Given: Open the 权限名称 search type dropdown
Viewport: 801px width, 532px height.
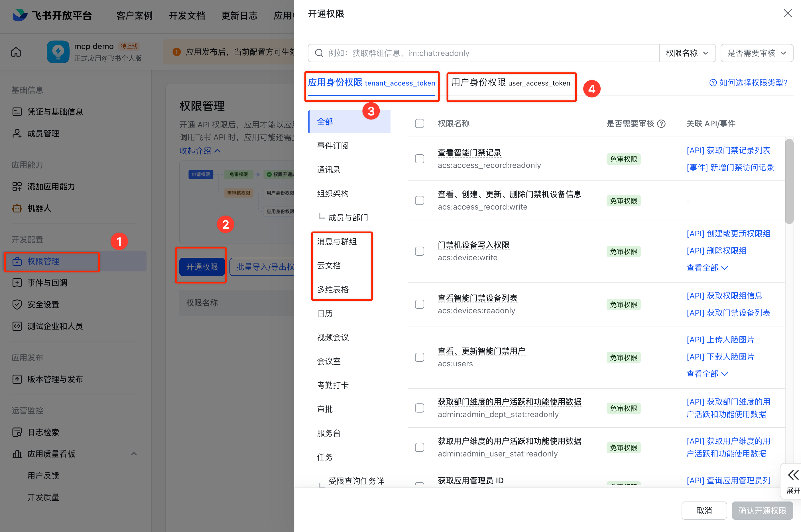Looking at the screenshot, I should 687,53.
